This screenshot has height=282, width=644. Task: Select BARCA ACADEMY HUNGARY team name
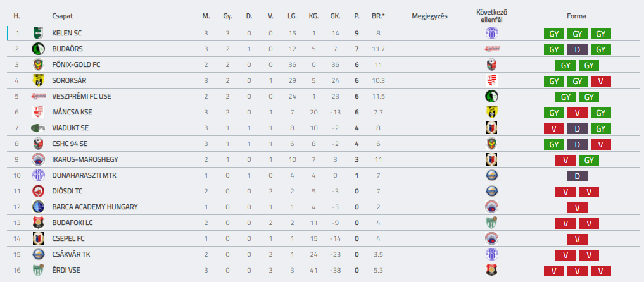pyautogui.click(x=95, y=207)
